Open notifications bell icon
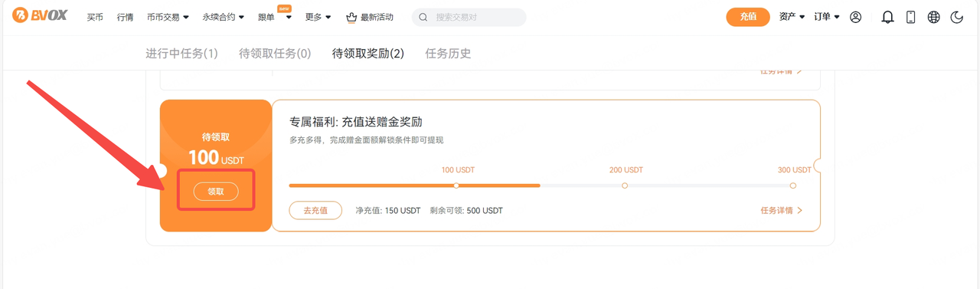 point(887,17)
